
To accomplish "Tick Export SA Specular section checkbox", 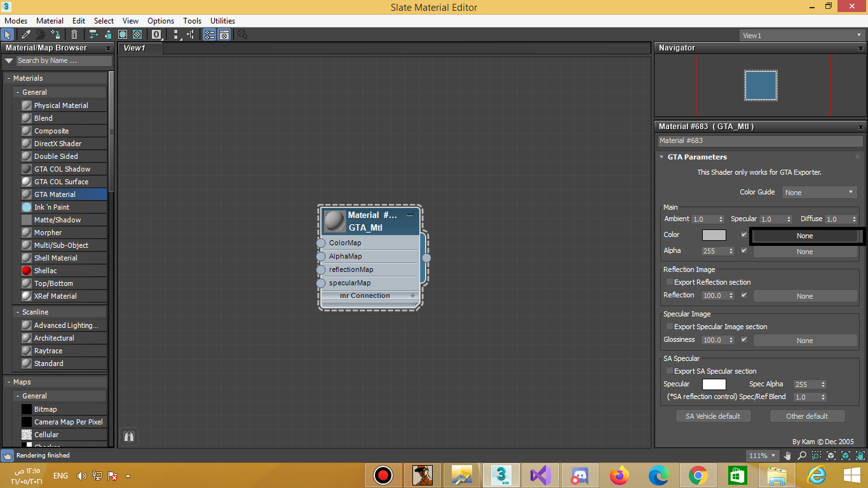I will [669, 371].
